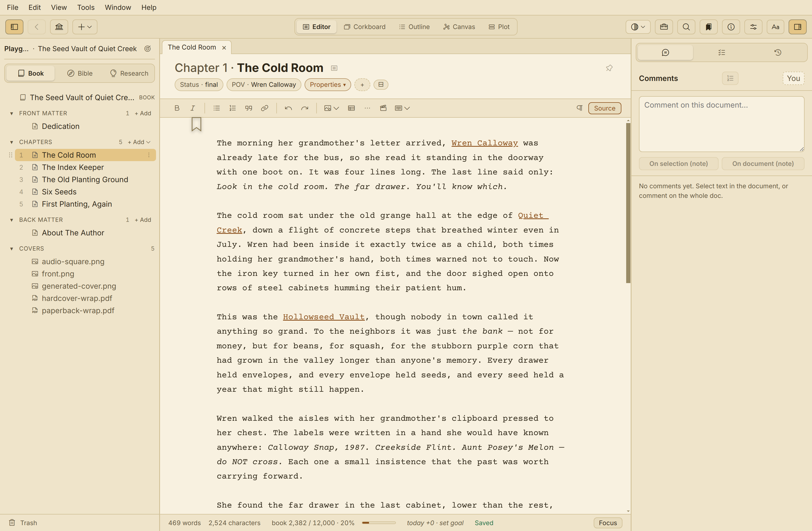Image resolution: width=812 pixels, height=531 pixels.
Task: Click the redo arrow
Action: pyautogui.click(x=305, y=108)
